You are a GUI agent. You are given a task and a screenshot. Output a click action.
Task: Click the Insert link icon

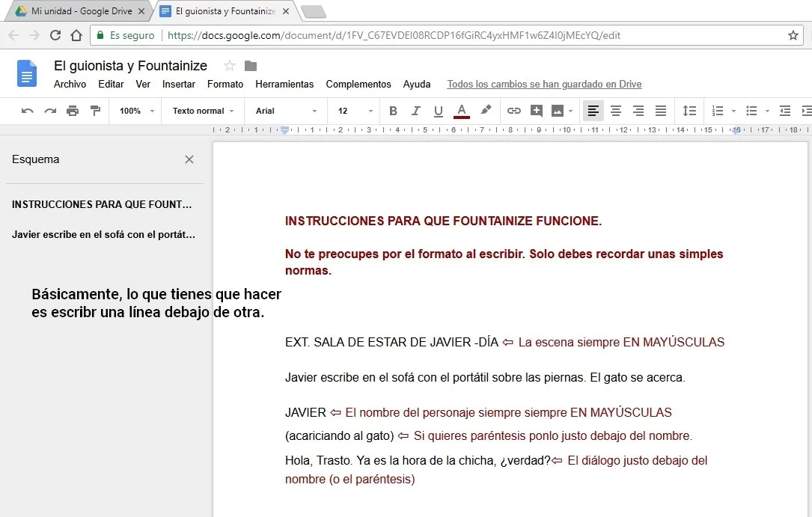point(514,111)
